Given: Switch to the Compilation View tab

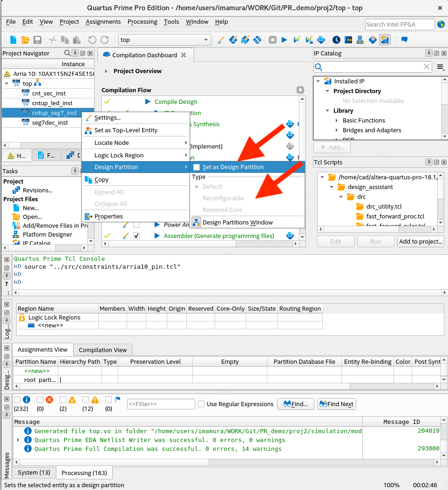Looking at the screenshot, I should (x=103, y=350).
